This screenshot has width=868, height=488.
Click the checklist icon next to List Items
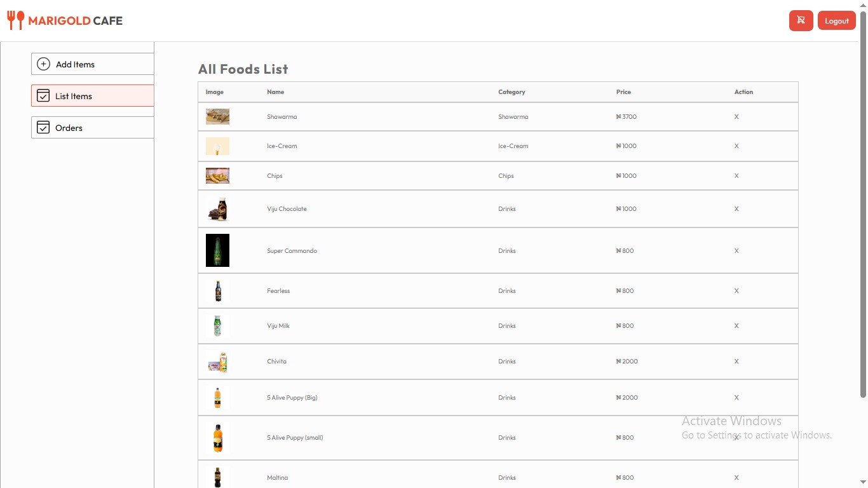point(43,95)
